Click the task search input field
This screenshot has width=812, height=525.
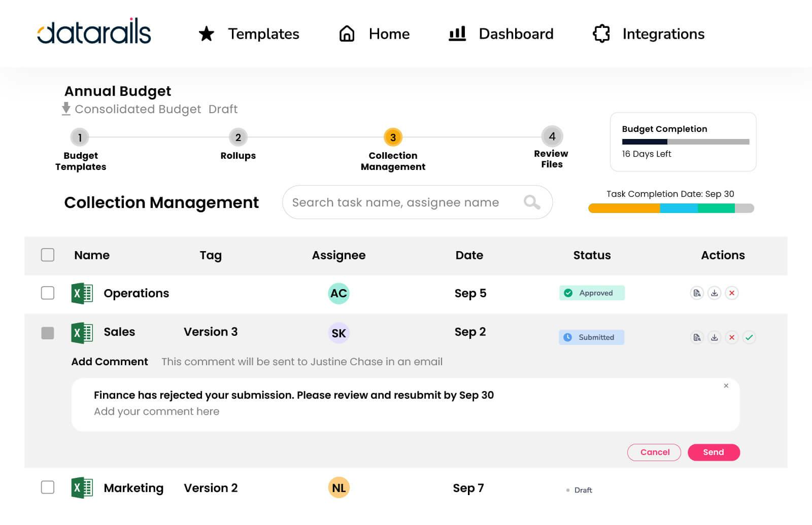(401, 202)
